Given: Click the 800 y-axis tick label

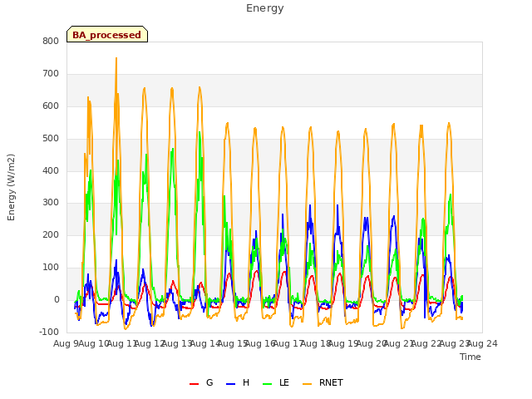Looking at the screenshot, I should pos(51,42).
